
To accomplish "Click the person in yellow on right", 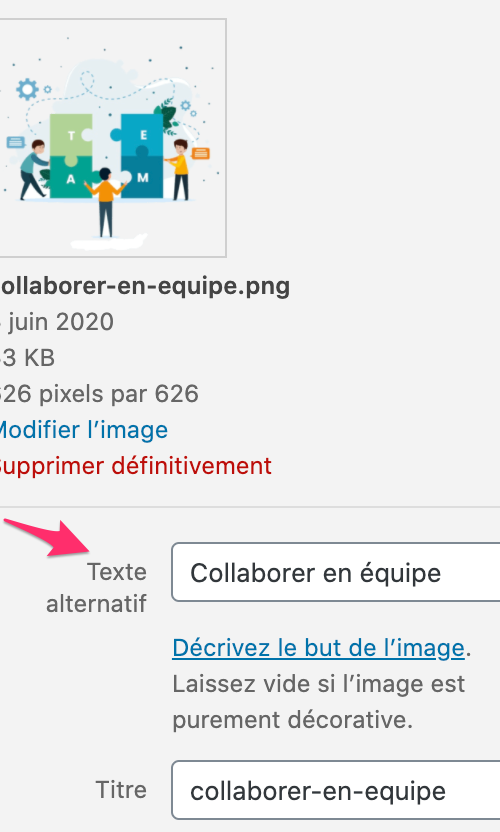I will 179,169.
